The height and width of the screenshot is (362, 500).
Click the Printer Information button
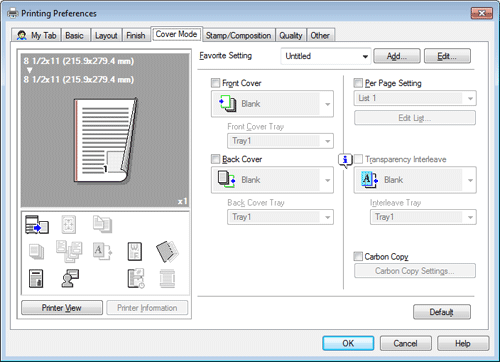[x=147, y=308]
